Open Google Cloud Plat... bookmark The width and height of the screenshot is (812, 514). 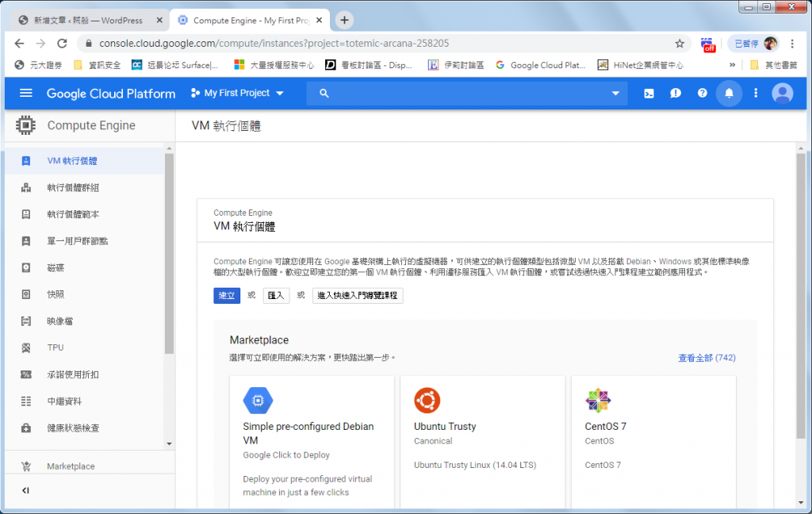pyautogui.click(x=540, y=65)
